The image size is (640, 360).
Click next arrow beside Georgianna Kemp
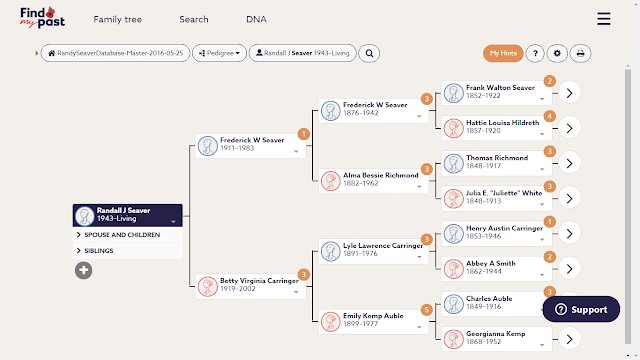coord(569,339)
